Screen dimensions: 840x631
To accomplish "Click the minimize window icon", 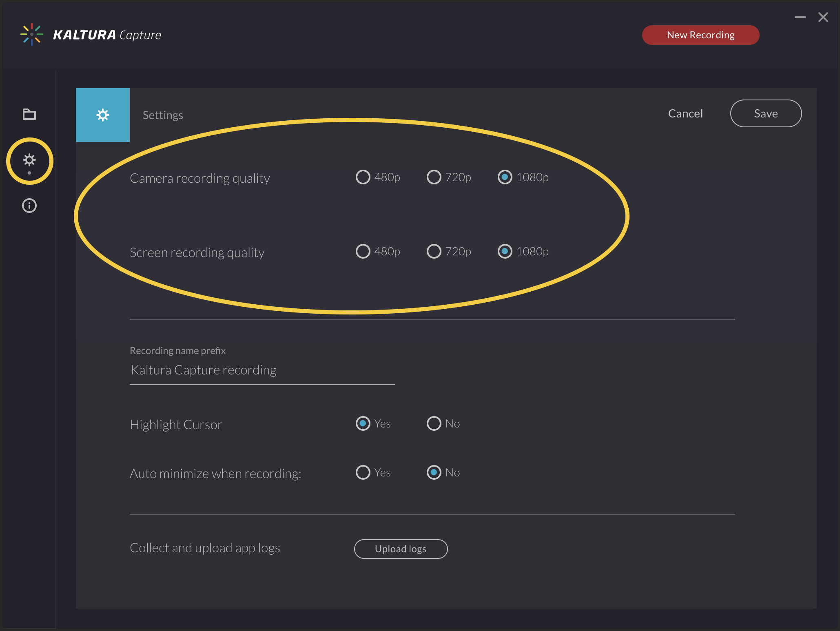I will tap(800, 16).
